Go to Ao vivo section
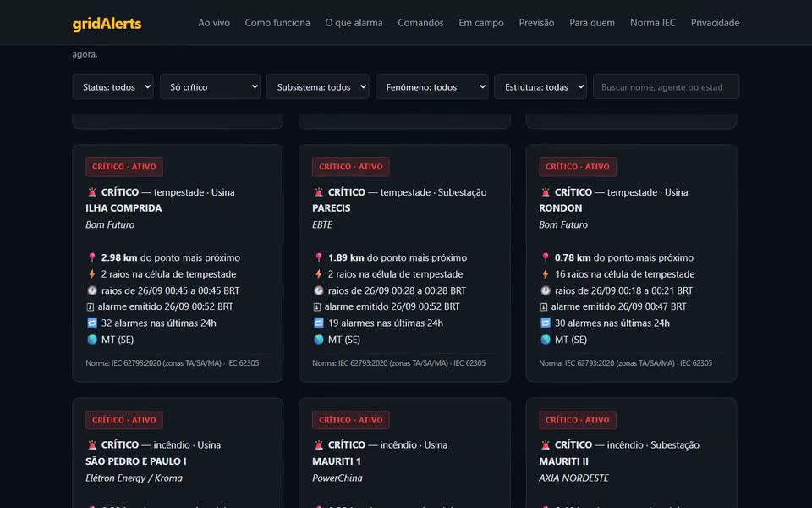812x508 pixels. pos(214,23)
